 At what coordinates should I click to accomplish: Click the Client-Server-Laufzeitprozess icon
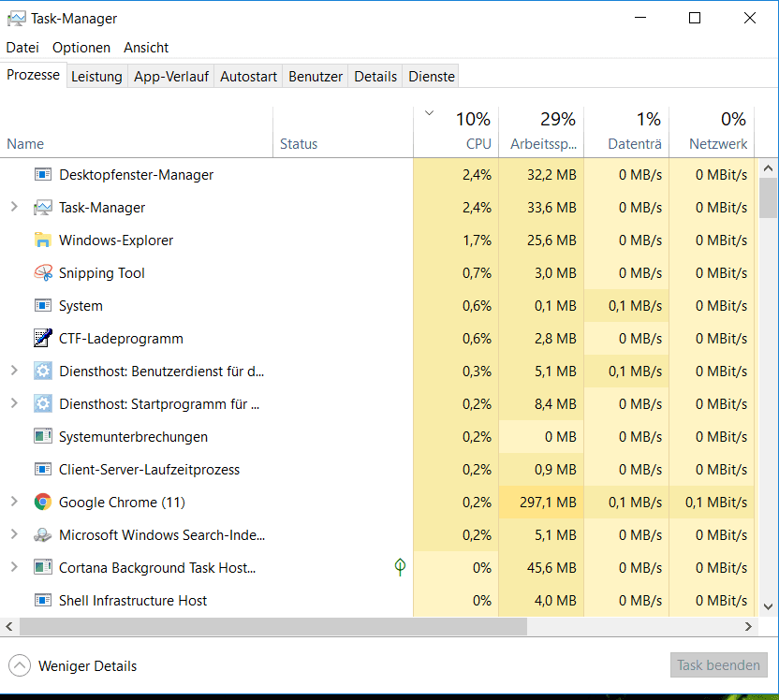coord(43,469)
